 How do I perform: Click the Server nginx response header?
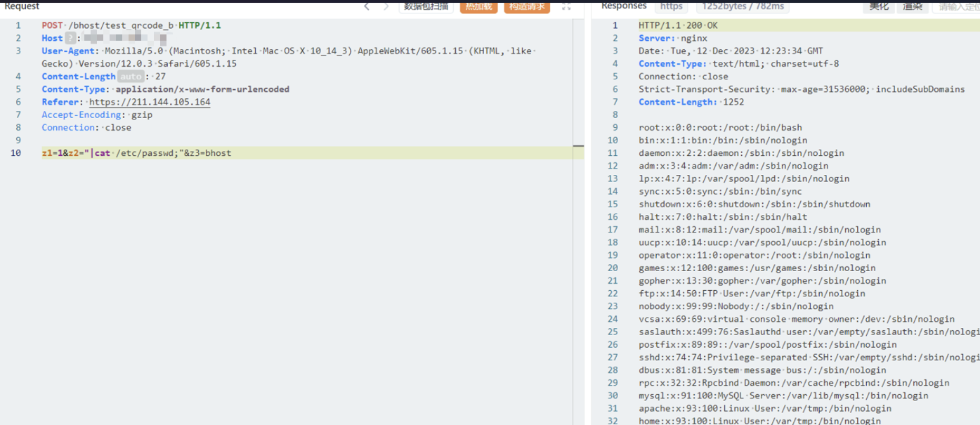pos(673,38)
